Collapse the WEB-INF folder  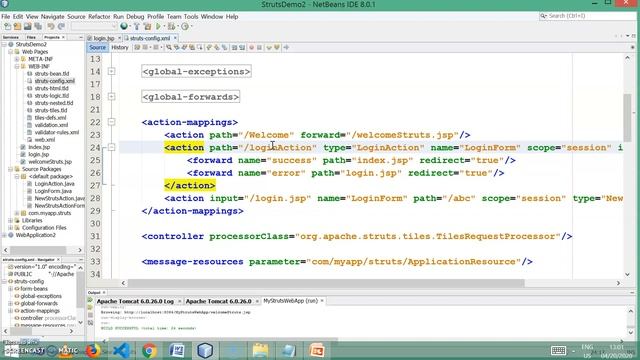pos(17,67)
